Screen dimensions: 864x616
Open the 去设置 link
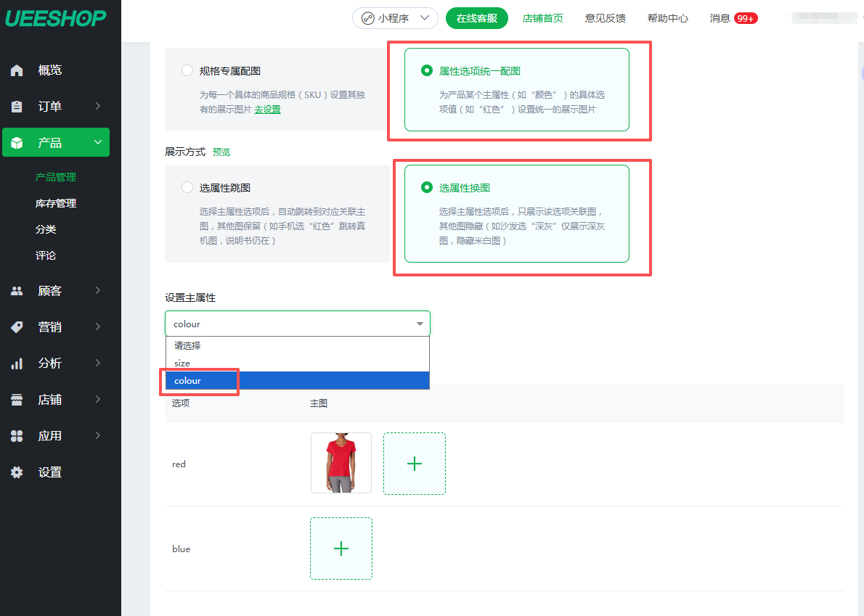tap(267, 110)
